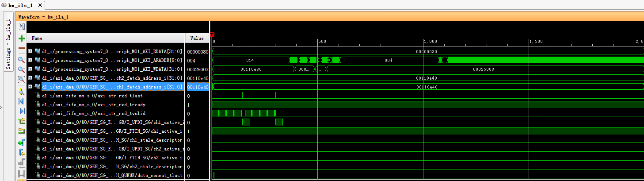Click the 014 segment in ARADDR waveform
The width and height of the screenshot is (644, 181).
click(x=250, y=60)
